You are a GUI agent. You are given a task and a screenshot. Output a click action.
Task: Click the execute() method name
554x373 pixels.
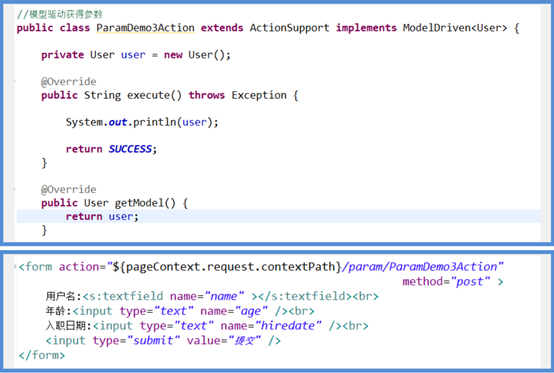(154, 95)
